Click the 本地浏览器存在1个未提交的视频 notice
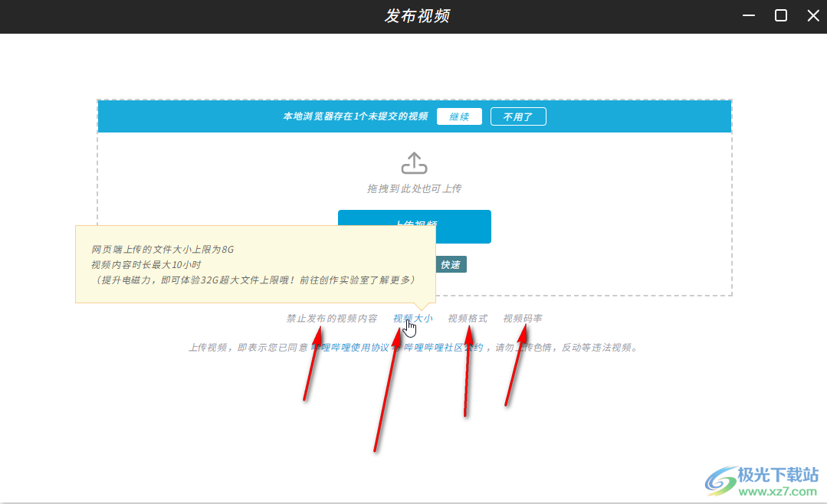The width and height of the screenshot is (827, 504). pos(356,116)
